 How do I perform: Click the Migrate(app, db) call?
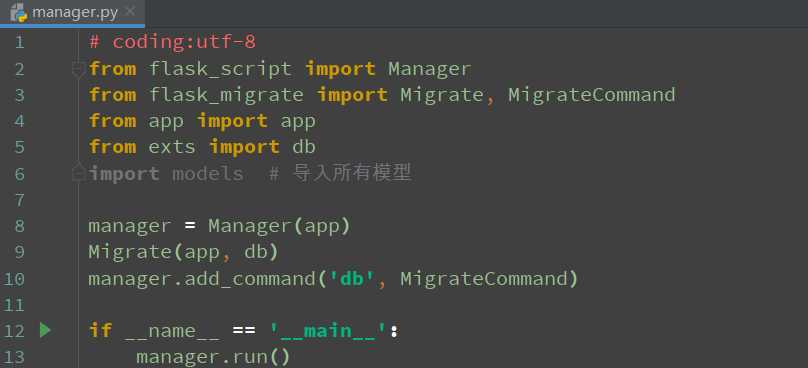183,252
